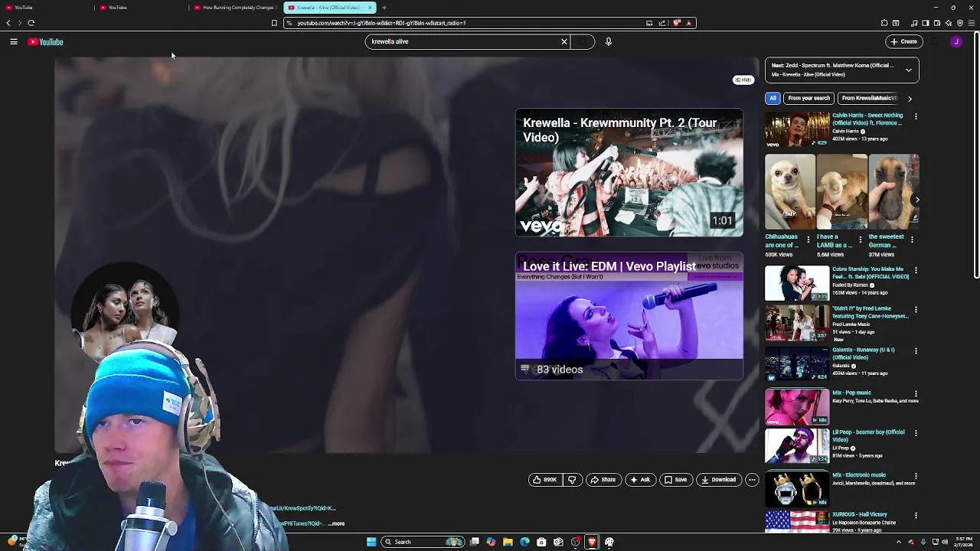Expand the Next: Zedd Spectrum mix queue
The width and height of the screenshot is (980, 551).
909,70
